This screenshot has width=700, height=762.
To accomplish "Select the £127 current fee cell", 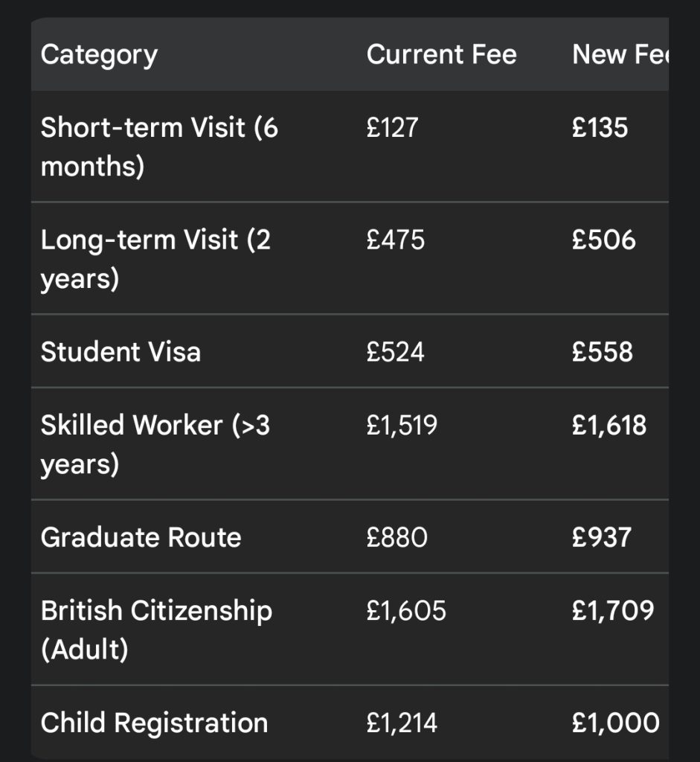I will point(392,128).
